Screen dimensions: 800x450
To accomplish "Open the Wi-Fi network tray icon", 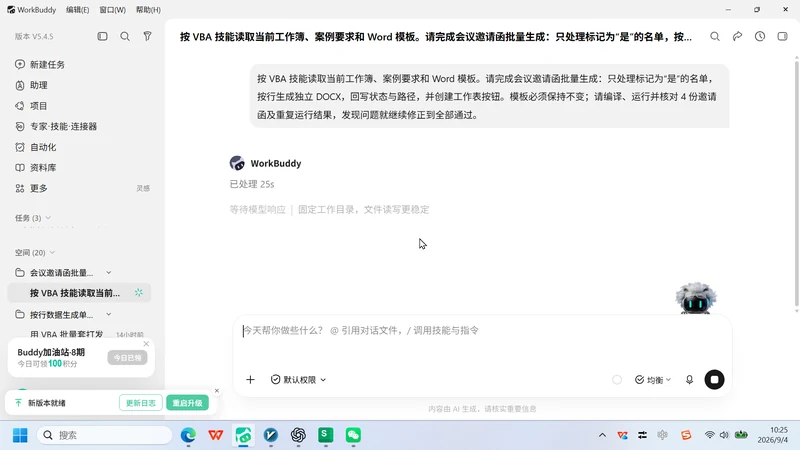I will pyautogui.click(x=710, y=435).
